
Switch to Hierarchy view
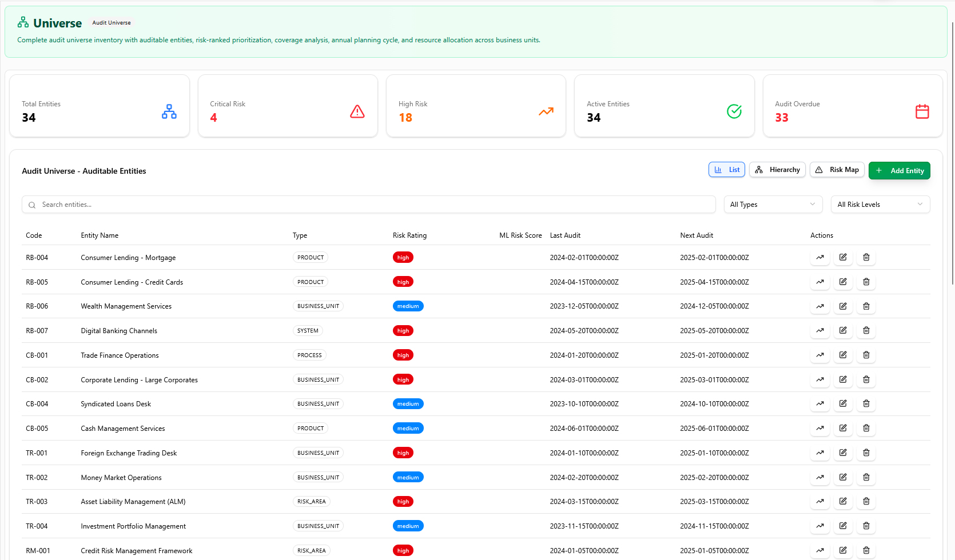[777, 170]
